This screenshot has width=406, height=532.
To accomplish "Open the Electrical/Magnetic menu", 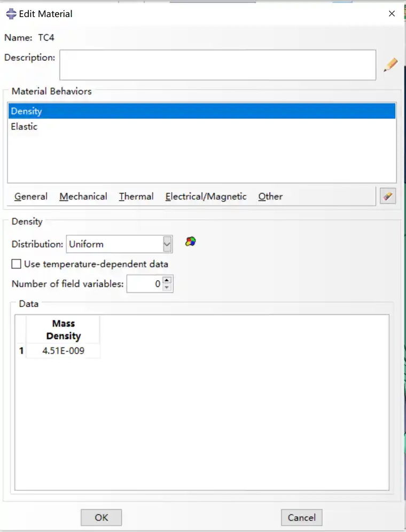I will [206, 196].
